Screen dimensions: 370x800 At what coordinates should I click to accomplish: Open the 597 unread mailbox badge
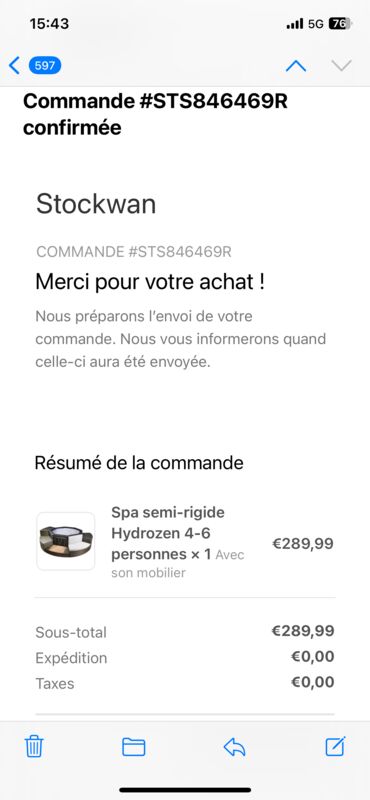(x=45, y=65)
